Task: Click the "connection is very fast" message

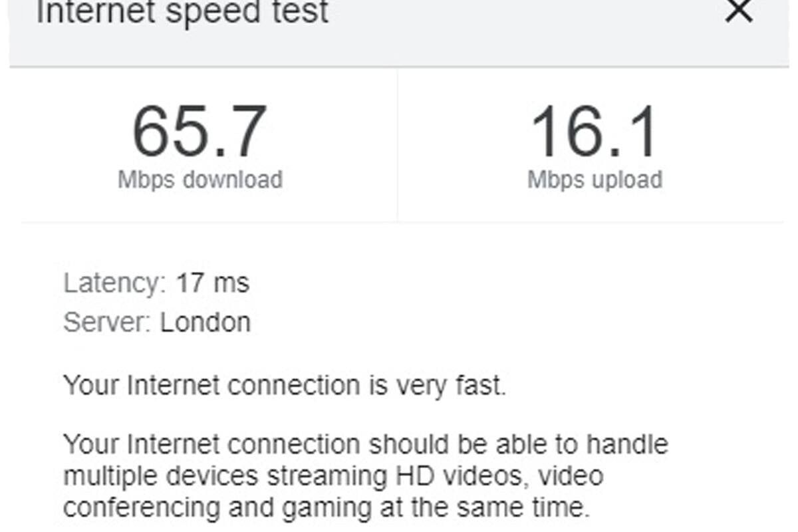Action: [285, 385]
